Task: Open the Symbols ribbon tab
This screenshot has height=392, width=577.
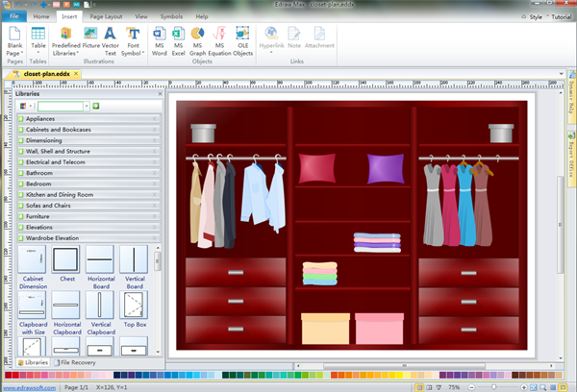Action: coord(171,17)
